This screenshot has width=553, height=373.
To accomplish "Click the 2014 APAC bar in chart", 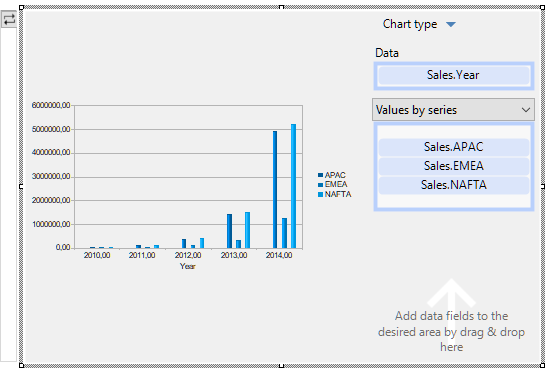I will [275, 190].
